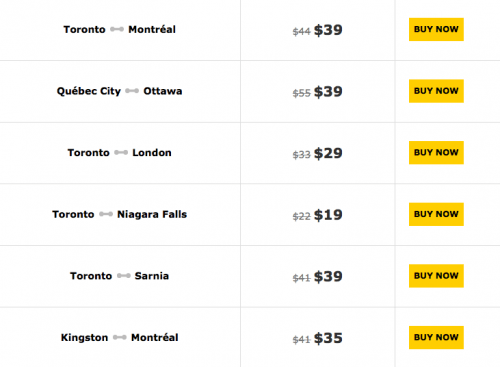Click the route arrow between Kingston and Montréal
This screenshot has width=500, height=367.
120,338
